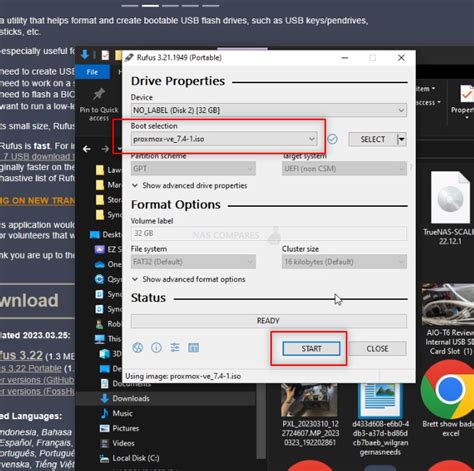Click the READY status progress bar

(x=269, y=321)
